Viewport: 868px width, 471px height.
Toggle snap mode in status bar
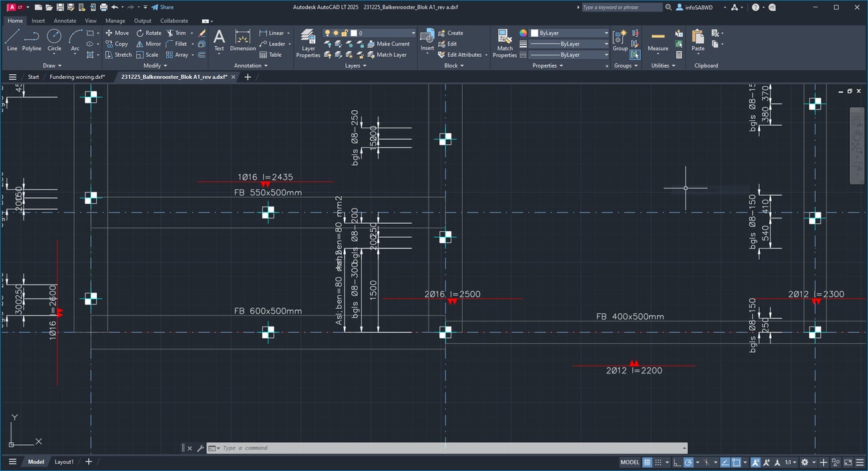click(x=659, y=462)
